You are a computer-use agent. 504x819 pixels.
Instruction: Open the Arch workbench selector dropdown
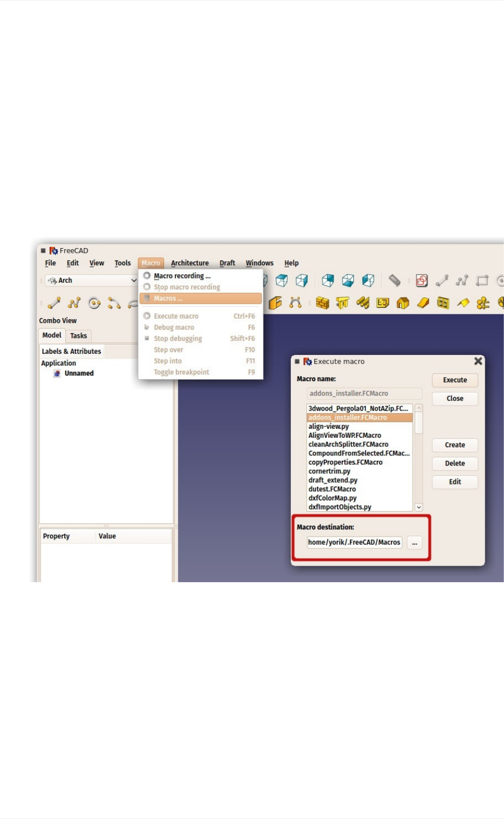coord(91,280)
